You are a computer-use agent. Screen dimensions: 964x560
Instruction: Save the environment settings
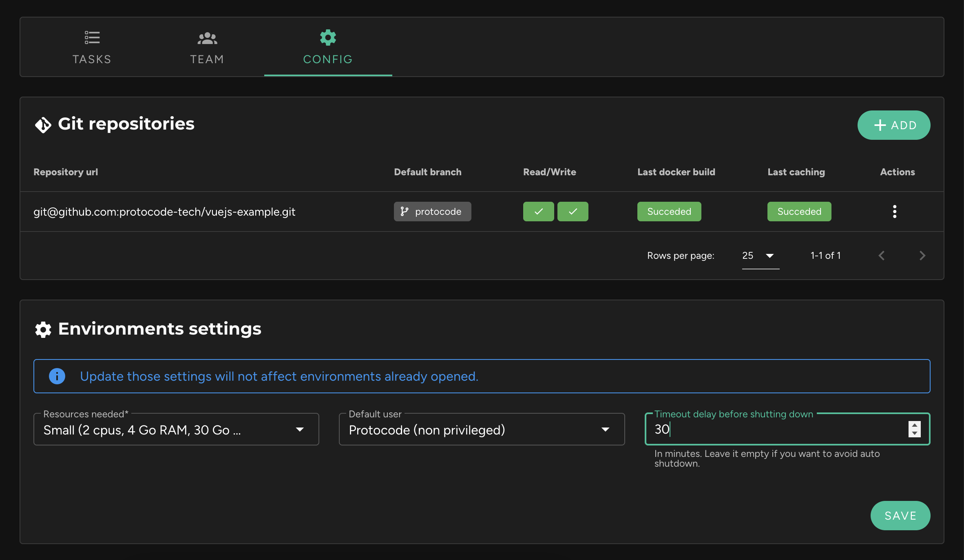tap(900, 516)
